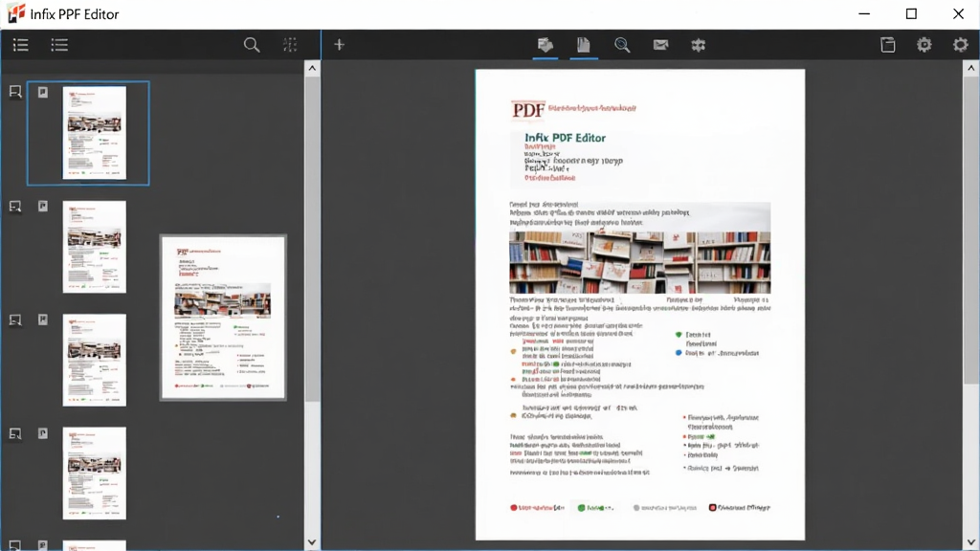The height and width of the screenshot is (551, 980).
Task: Select the second page thumbnail
Action: (95, 247)
